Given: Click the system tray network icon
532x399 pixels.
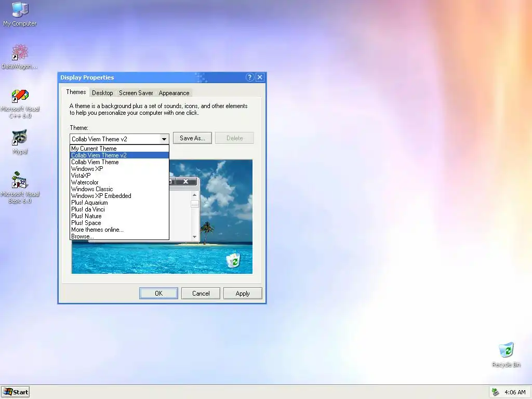Looking at the screenshot, I should [x=495, y=392].
